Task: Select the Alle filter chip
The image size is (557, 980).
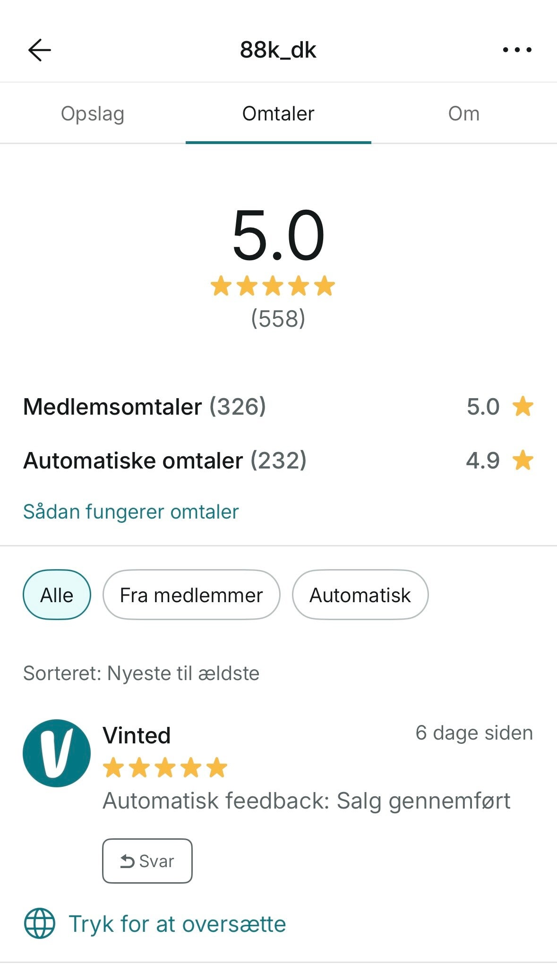Action: tap(57, 595)
